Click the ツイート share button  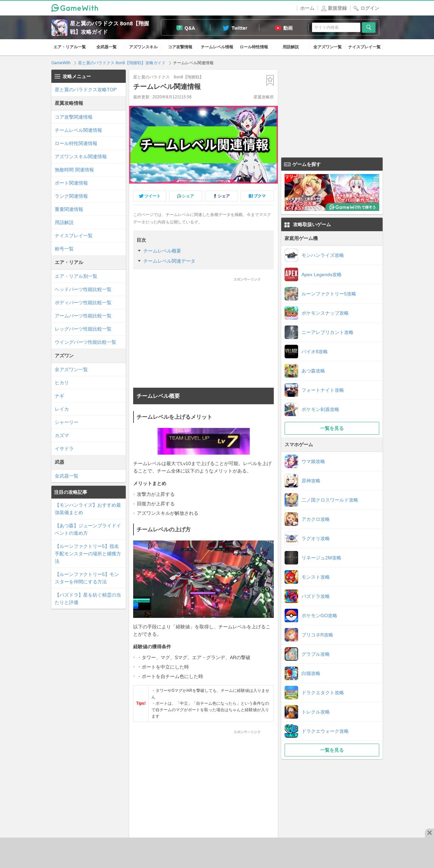tap(150, 196)
